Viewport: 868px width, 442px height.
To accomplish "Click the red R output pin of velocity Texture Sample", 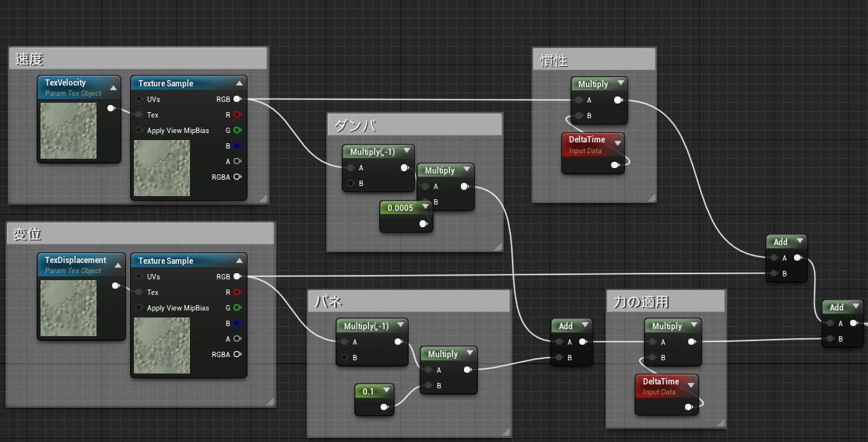I will 237,114.
